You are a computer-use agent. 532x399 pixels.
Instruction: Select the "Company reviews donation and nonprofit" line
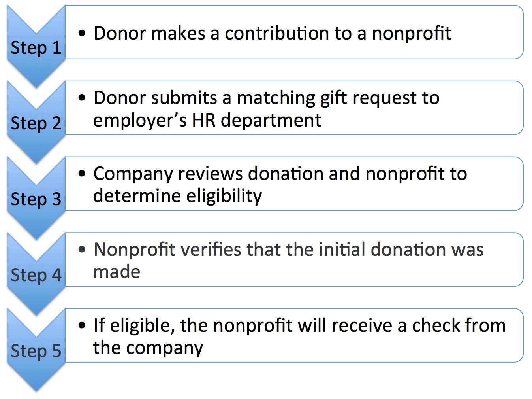[x=280, y=174]
